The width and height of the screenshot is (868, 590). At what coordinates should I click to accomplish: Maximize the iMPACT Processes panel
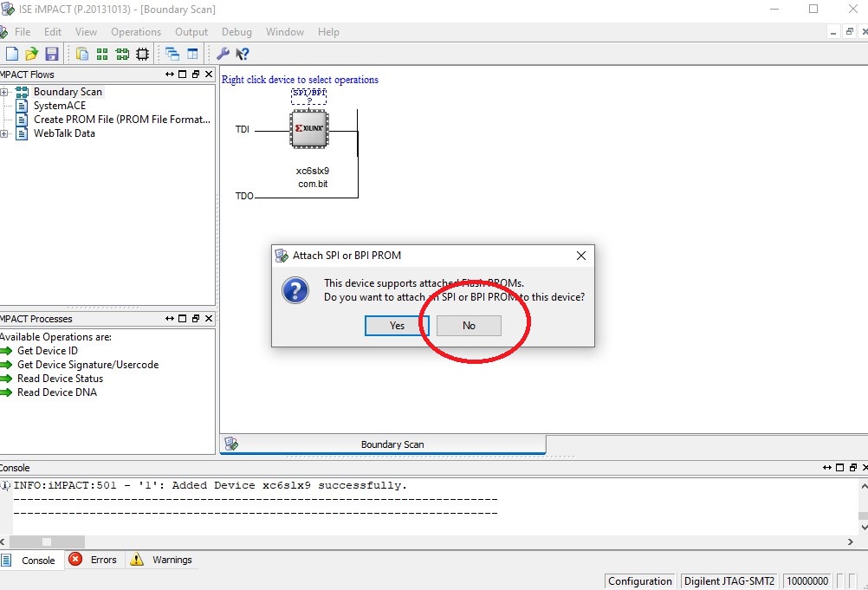[183, 318]
